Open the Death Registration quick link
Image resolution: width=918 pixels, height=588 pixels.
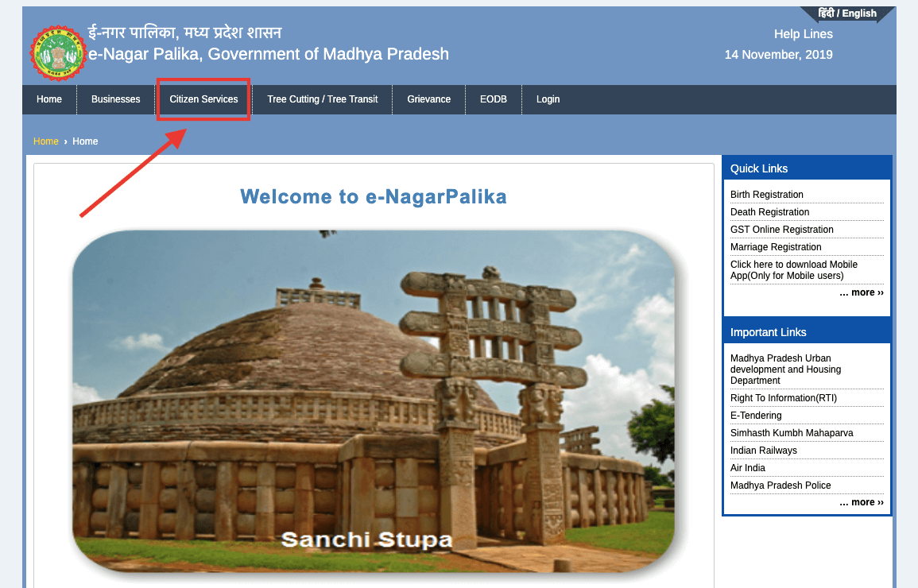(769, 212)
